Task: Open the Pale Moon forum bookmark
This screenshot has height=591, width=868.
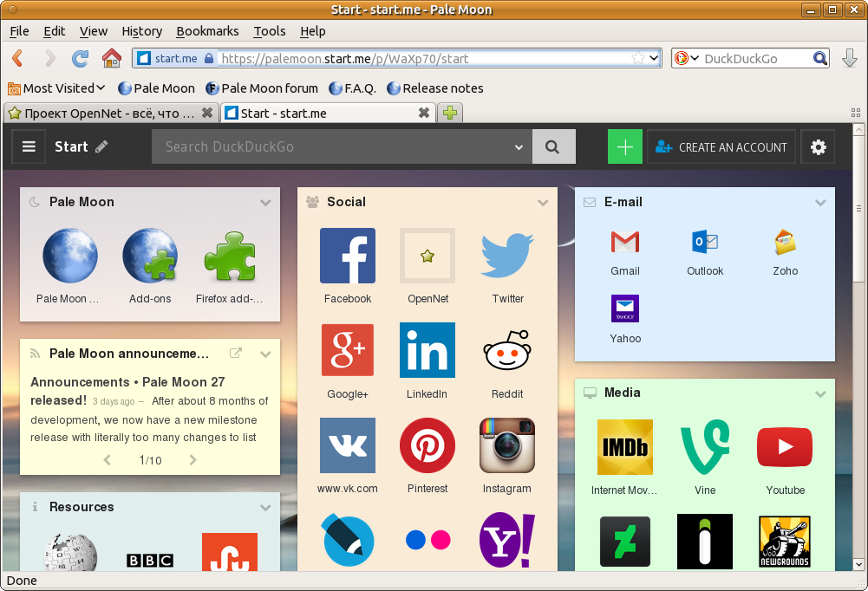Action: tap(262, 88)
